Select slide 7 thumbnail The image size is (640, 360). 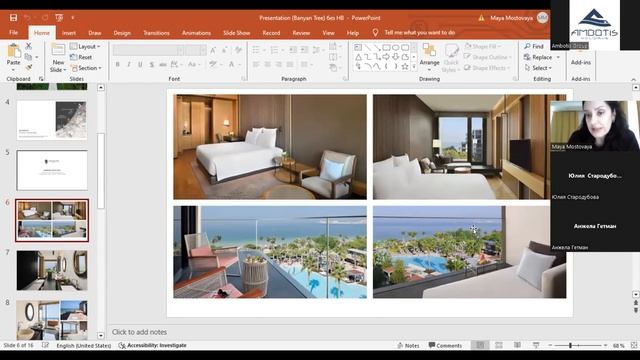pyautogui.click(x=52, y=270)
